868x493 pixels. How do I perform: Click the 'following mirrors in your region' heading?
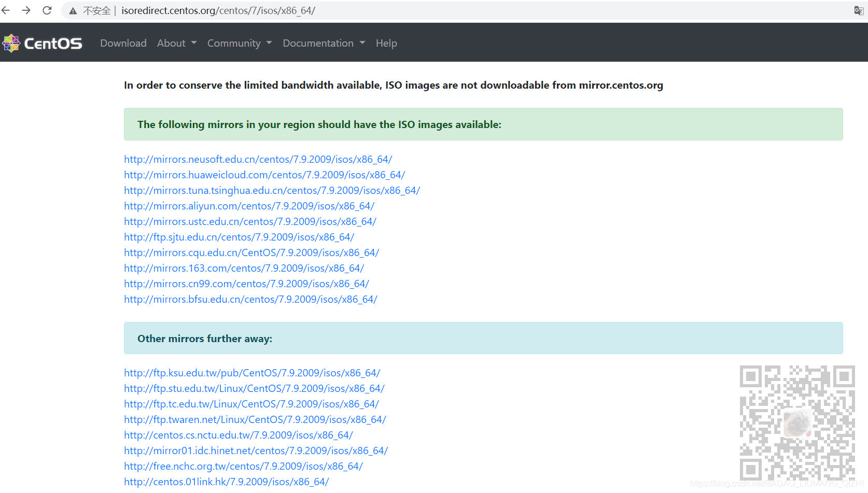[x=319, y=124]
